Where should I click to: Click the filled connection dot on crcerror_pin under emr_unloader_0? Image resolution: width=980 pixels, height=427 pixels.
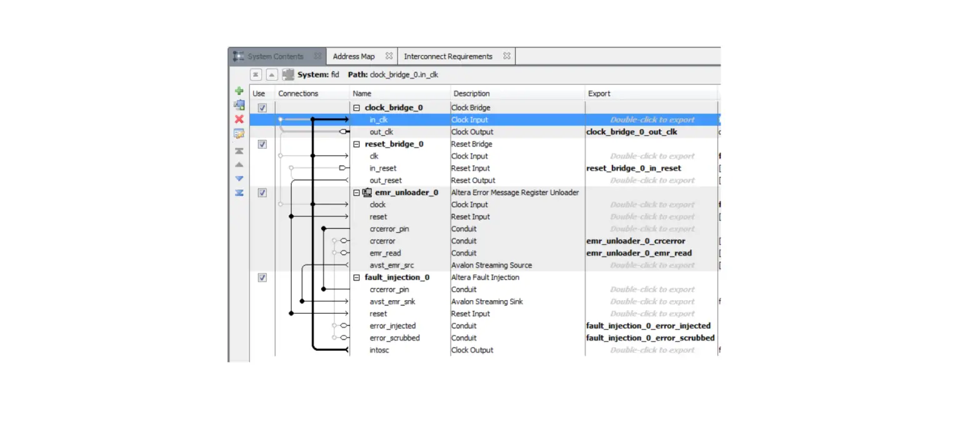click(323, 229)
